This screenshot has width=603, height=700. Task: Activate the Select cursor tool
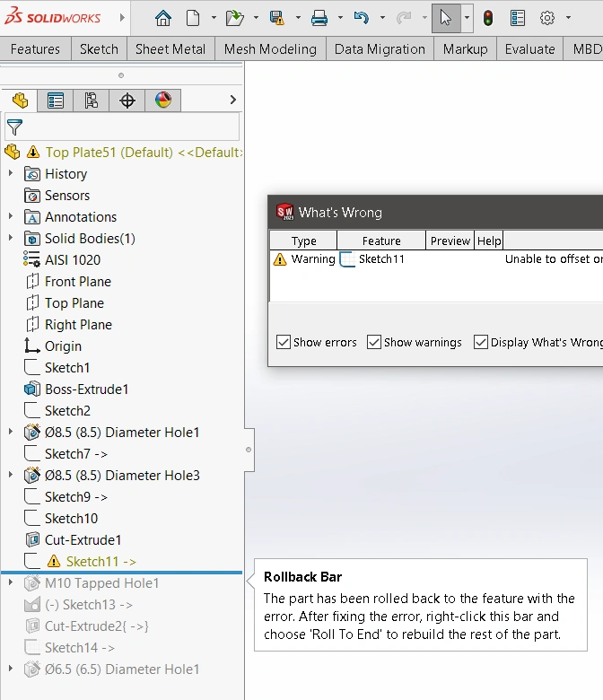coord(445,18)
